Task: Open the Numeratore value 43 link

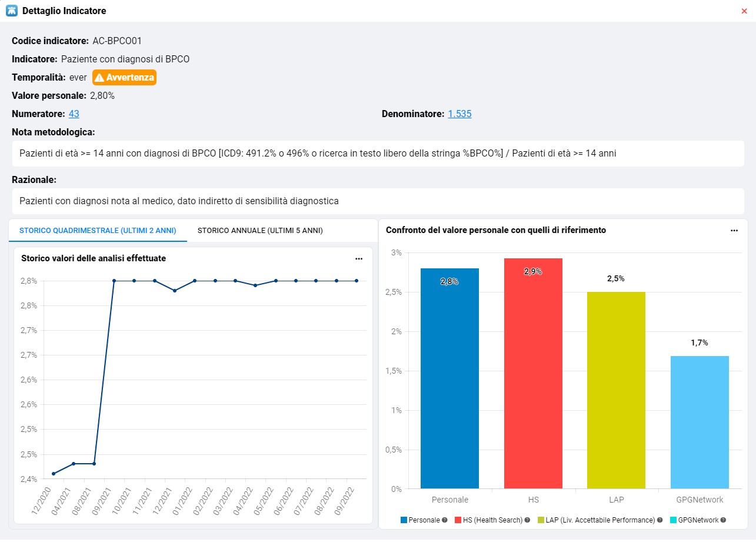Action: click(x=74, y=114)
